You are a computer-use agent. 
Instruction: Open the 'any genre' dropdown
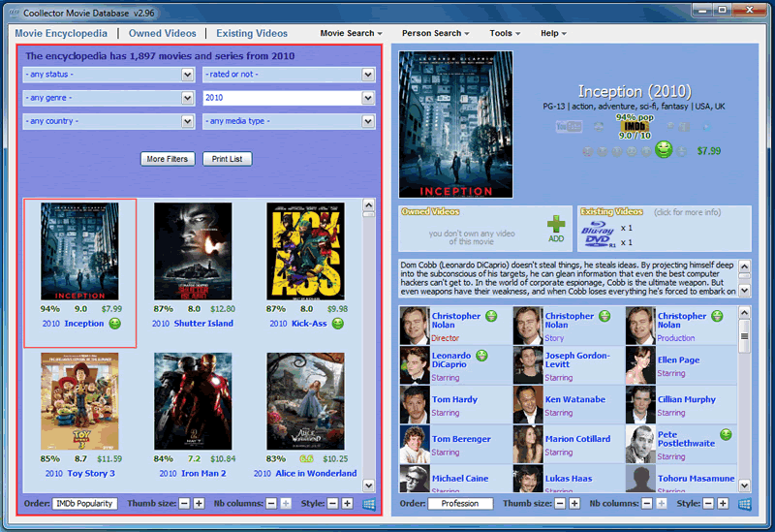(x=108, y=98)
